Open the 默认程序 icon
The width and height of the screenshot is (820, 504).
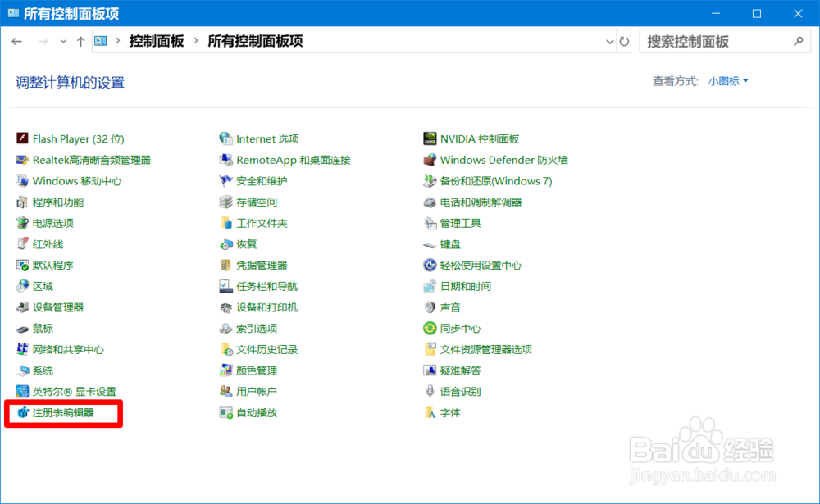pos(22,265)
